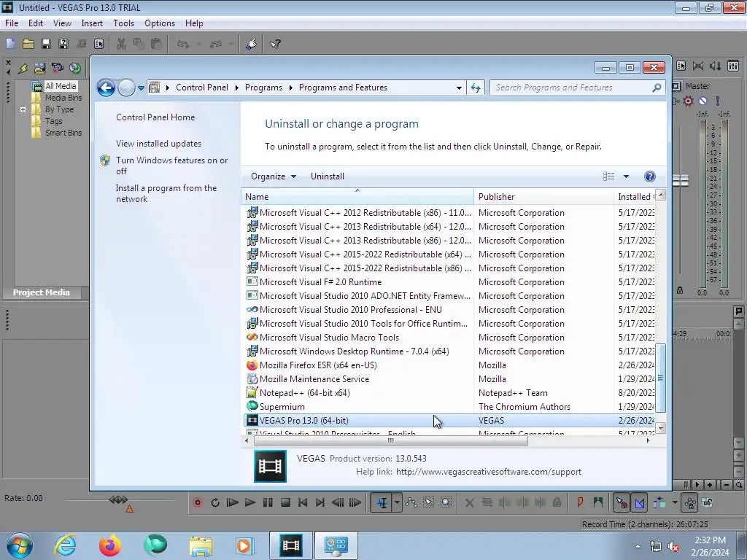747x560 pixels.
Task: Open project Properties icon in VEGAS toolbar
Action: pos(98,44)
